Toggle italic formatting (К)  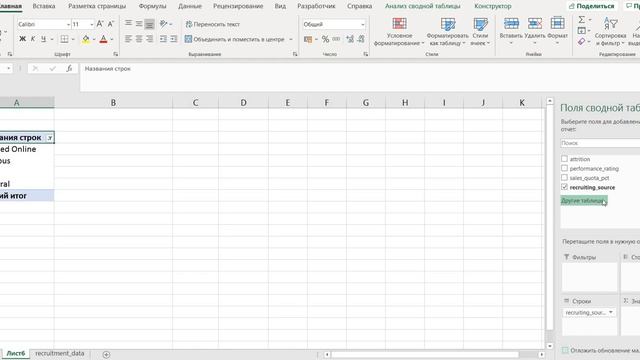(33, 39)
